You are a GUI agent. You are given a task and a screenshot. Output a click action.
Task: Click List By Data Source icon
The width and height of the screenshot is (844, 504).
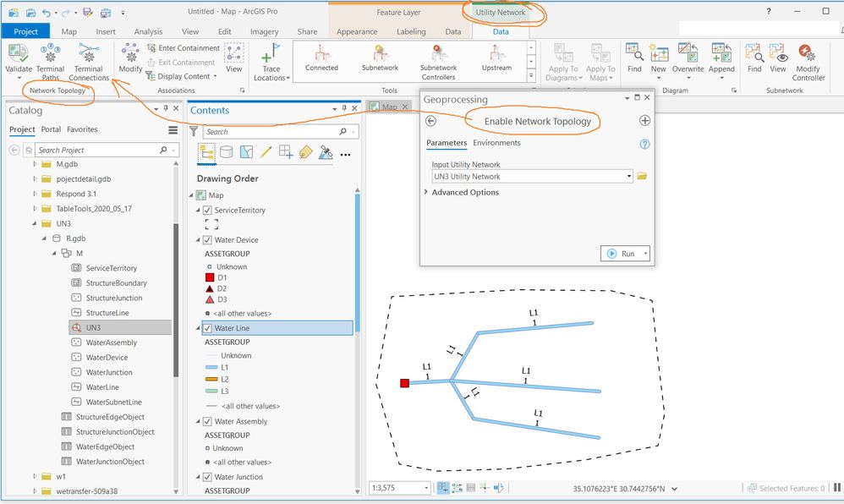coord(227,152)
